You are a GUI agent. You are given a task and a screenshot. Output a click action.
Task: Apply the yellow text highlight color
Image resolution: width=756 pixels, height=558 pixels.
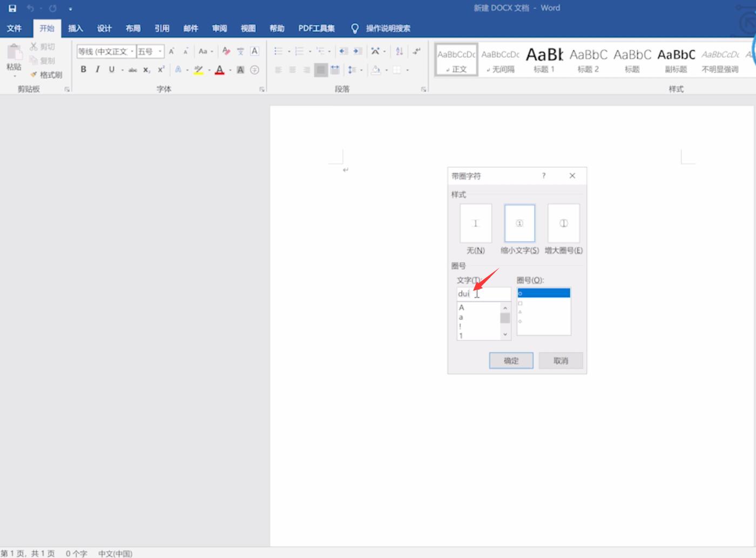pyautogui.click(x=198, y=70)
